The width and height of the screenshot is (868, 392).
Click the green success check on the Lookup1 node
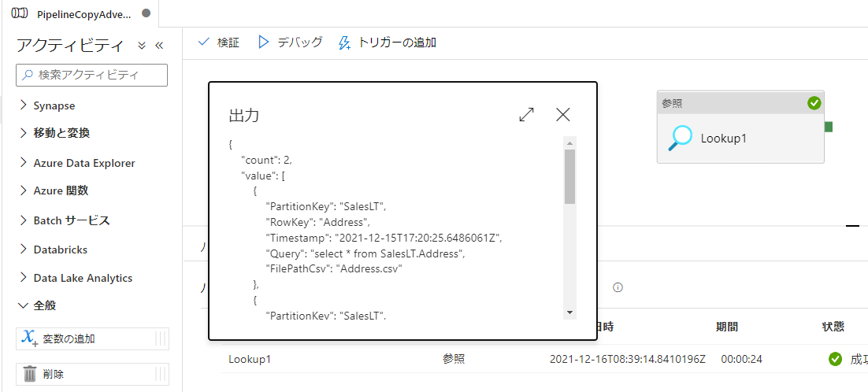pos(814,103)
